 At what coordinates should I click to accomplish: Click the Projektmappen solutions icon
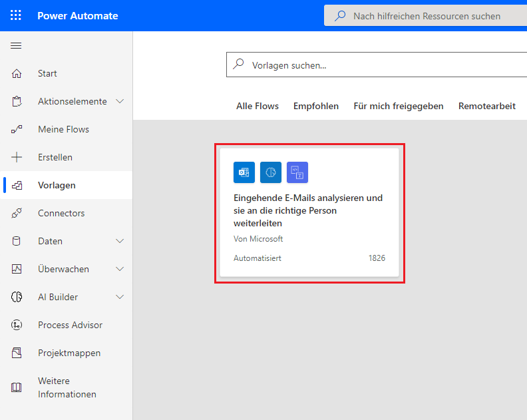coord(17,353)
